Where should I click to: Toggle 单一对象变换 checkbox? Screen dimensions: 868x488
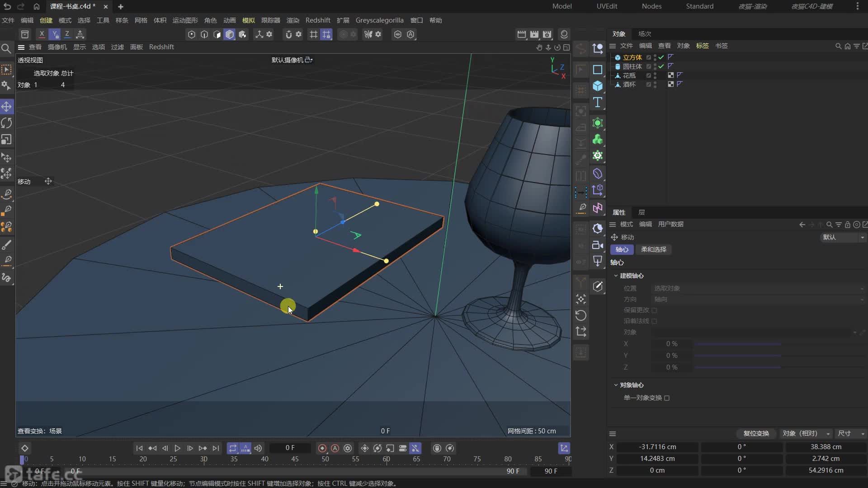tap(667, 398)
